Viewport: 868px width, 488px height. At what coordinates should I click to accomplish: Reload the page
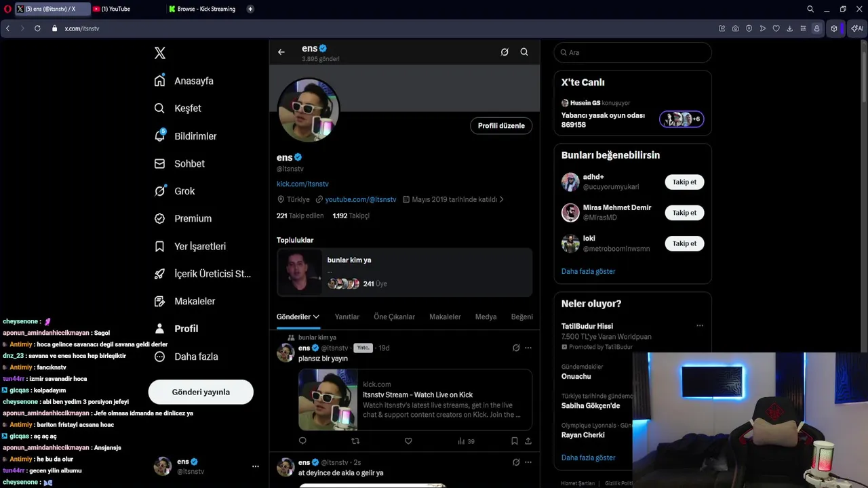[37, 28]
